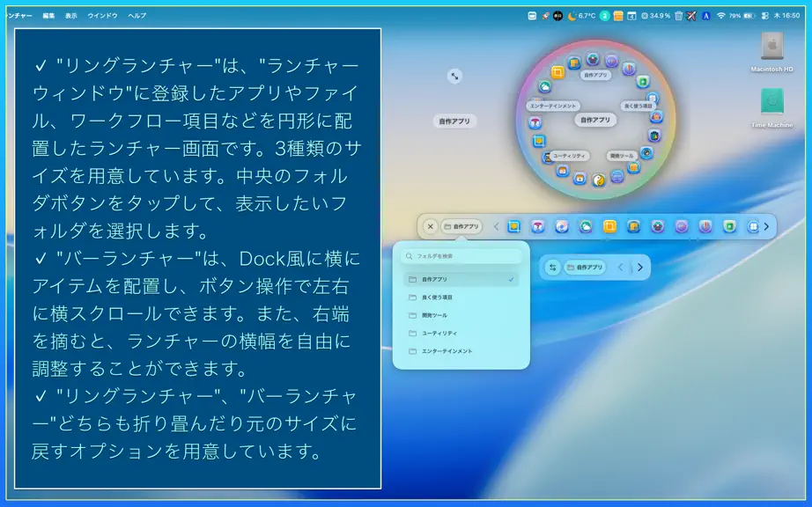Screen dimensions: 812x507
Task: Click the left chevron in the collapsed bar
Action: coord(620,268)
